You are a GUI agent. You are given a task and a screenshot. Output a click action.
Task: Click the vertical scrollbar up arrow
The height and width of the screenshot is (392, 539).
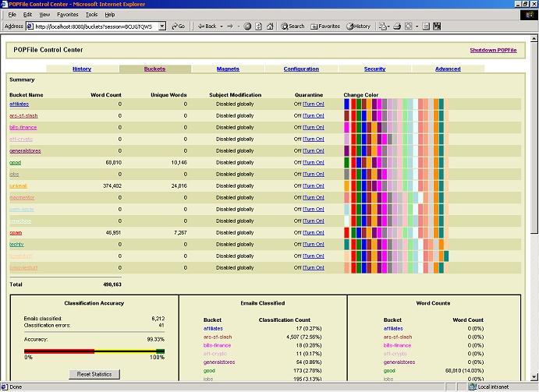click(534, 38)
